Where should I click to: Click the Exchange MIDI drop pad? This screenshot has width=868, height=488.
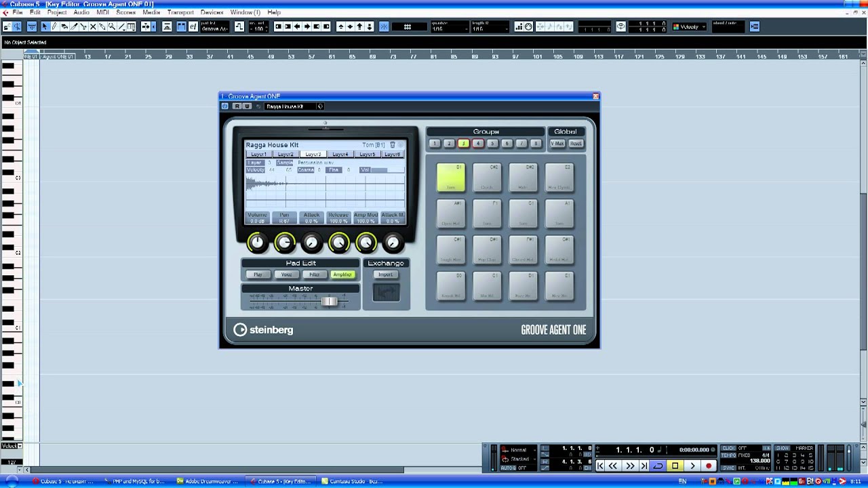pos(386,293)
